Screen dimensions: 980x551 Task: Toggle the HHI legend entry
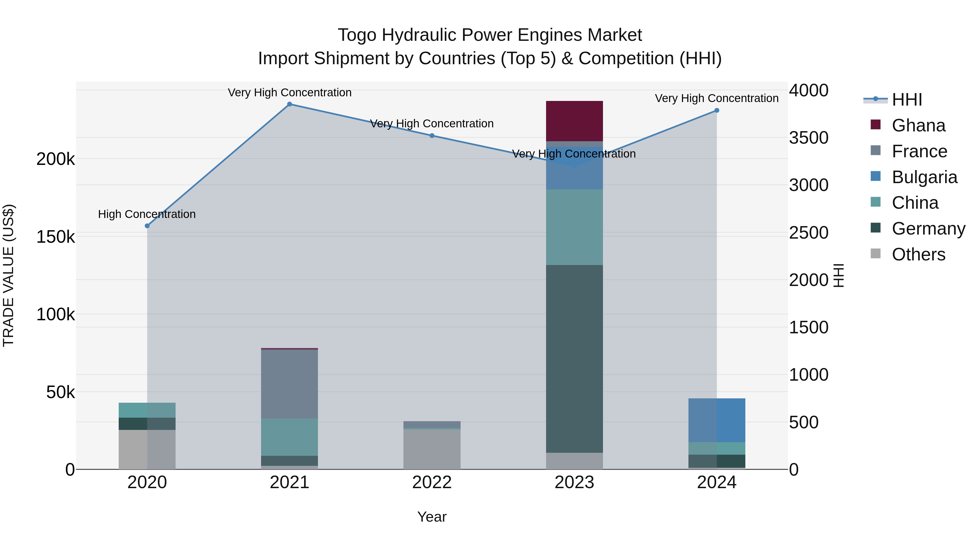point(893,100)
